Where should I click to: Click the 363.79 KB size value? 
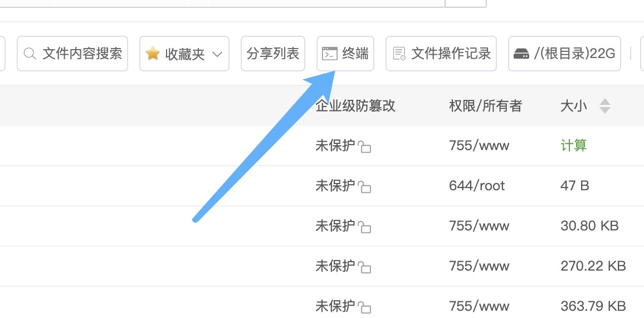[593, 306]
